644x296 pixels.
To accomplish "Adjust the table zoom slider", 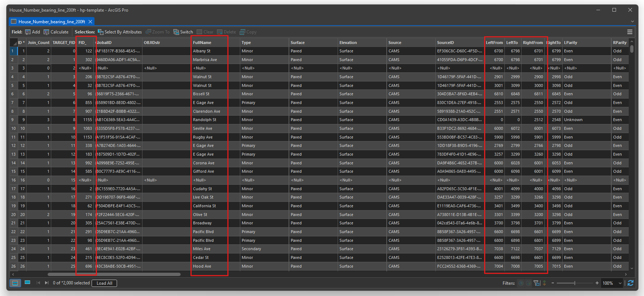I will tap(575, 283).
